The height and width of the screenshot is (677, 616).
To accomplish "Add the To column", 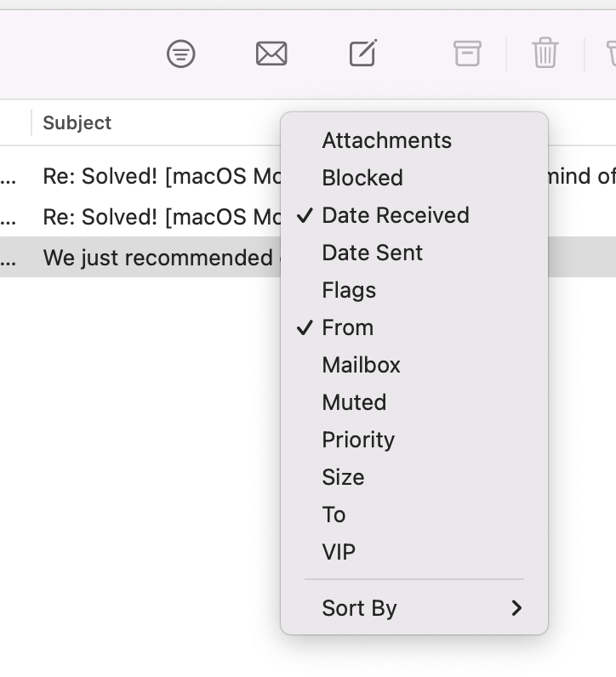I will coord(334,515).
